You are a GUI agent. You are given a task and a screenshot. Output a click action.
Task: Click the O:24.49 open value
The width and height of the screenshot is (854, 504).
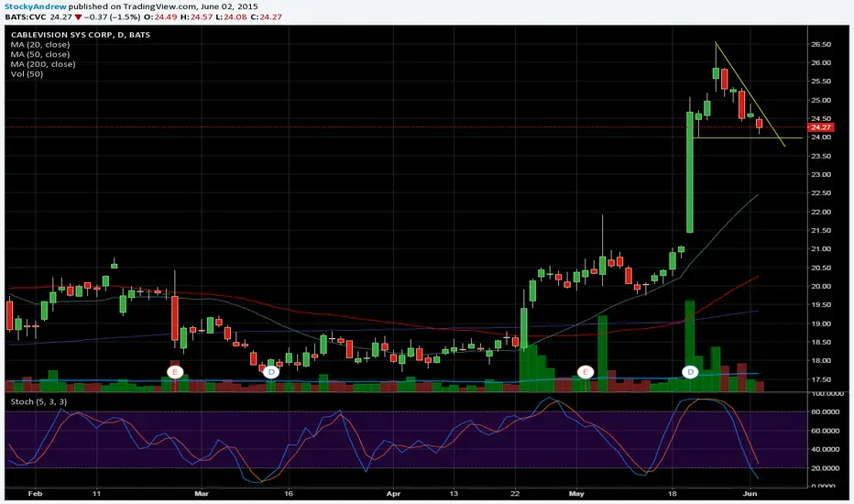[160, 16]
